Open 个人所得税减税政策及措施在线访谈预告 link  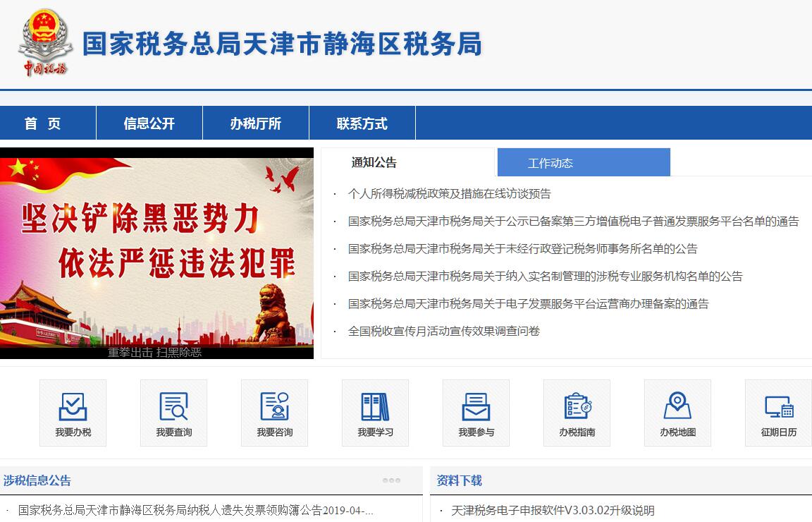(x=449, y=194)
